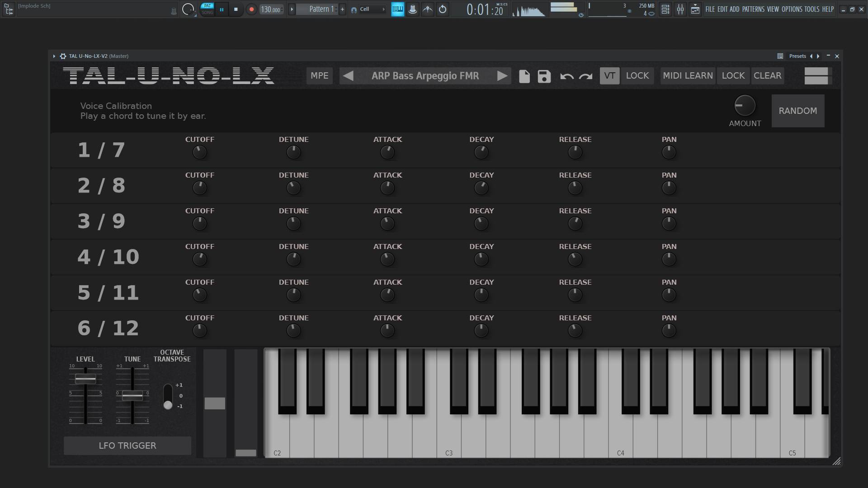
Task: Add a new pattern with plus button
Action: [342, 9]
